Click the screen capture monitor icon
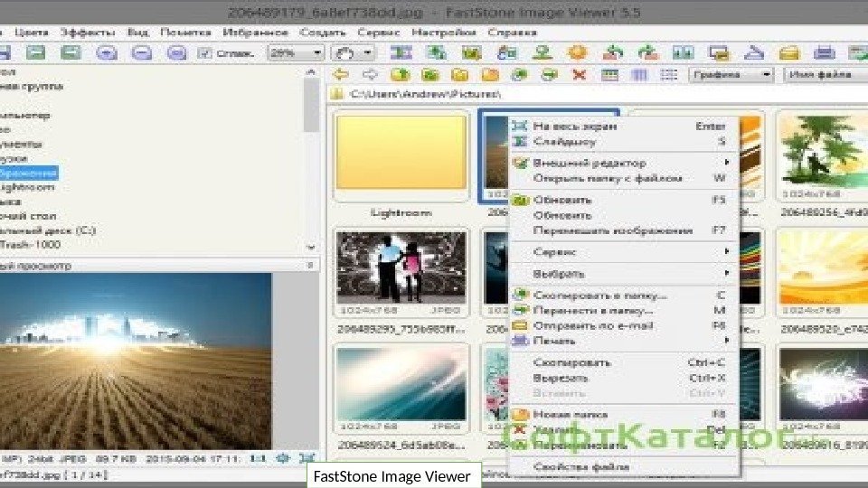Image resolution: width=868 pixels, height=488 pixels. pyautogui.click(x=719, y=53)
